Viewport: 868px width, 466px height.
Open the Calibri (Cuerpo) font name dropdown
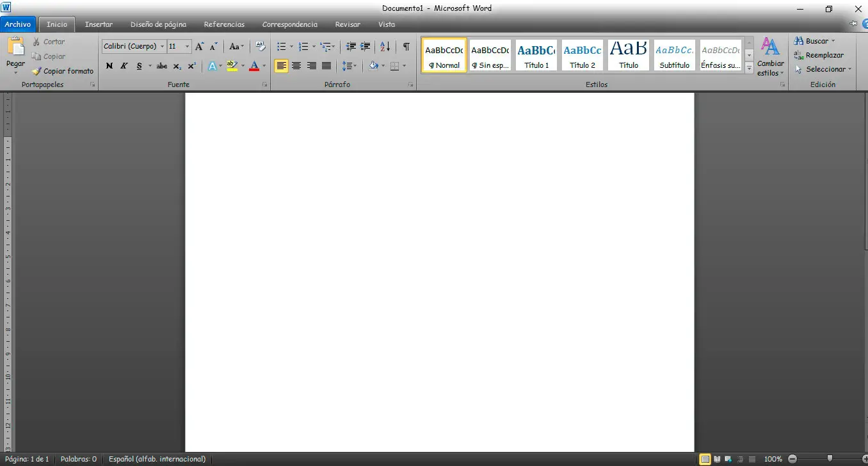(163, 46)
